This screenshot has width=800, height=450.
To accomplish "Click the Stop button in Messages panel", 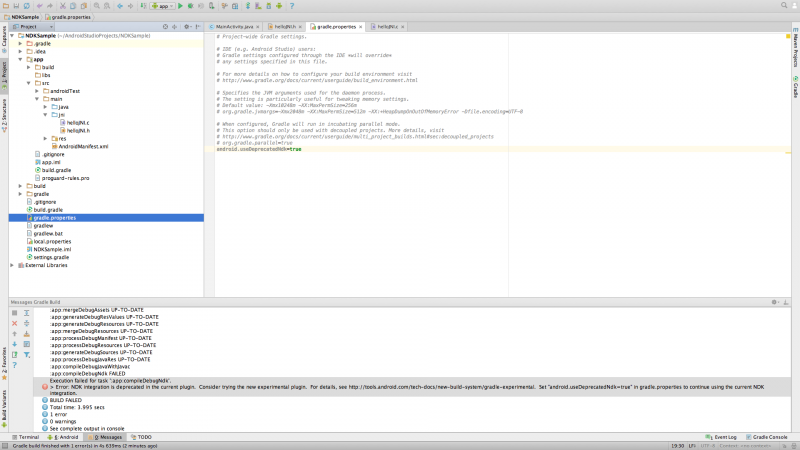I will coord(14,313).
